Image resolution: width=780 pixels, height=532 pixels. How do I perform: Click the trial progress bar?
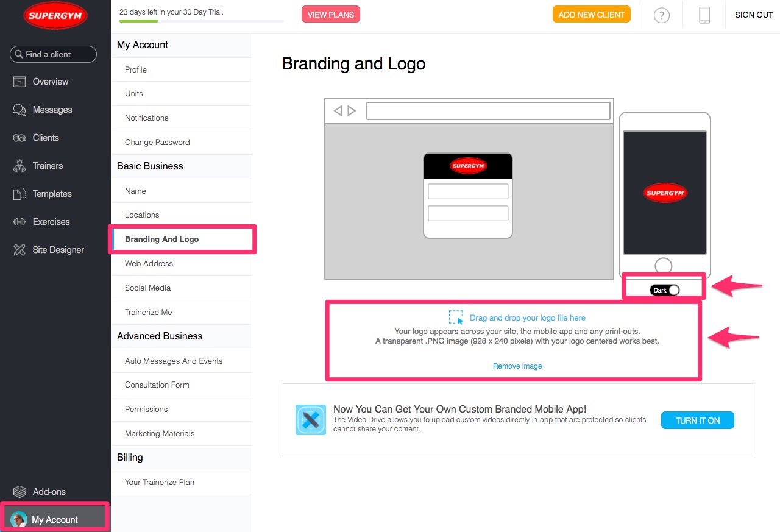point(202,21)
